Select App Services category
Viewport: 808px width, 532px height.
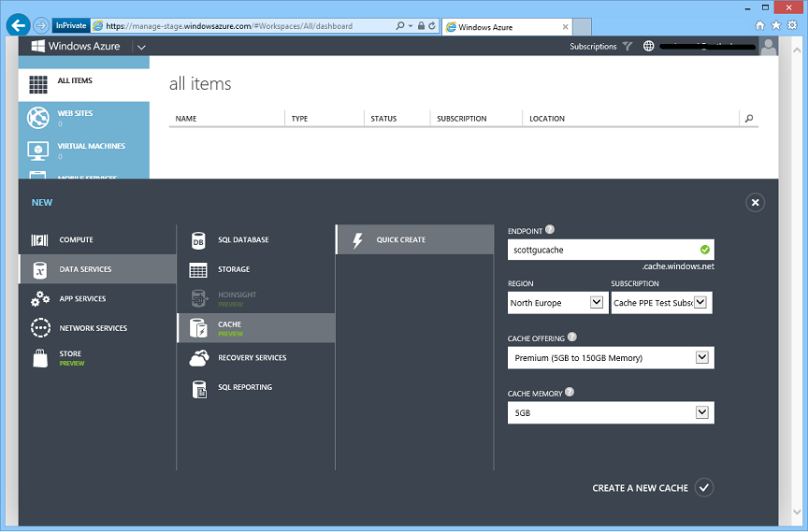[x=97, y=298]
